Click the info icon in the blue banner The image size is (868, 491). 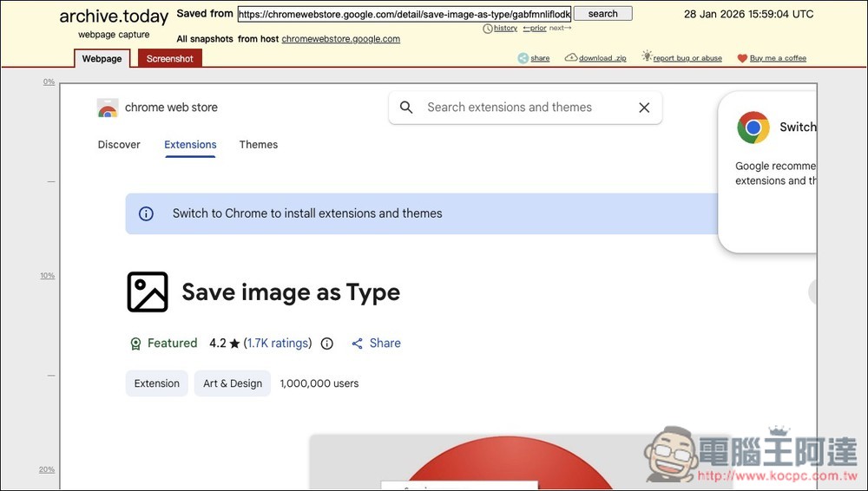pos(146,213)
